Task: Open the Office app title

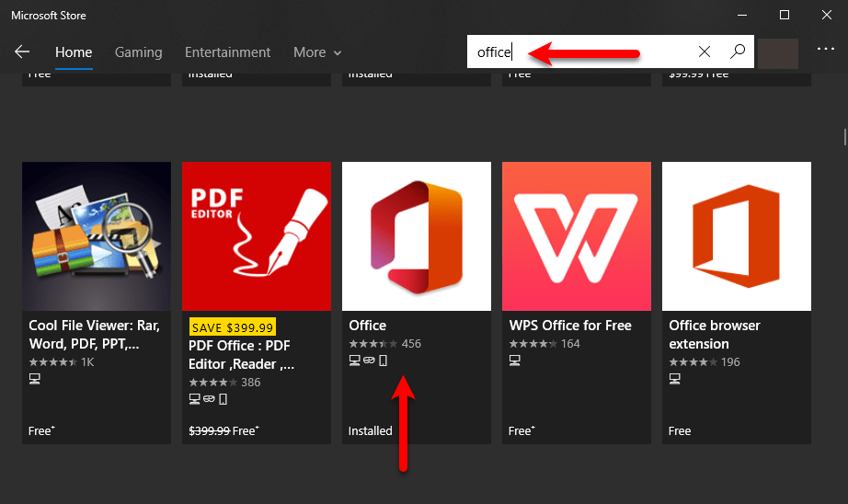Action: [x=368, y=326]
